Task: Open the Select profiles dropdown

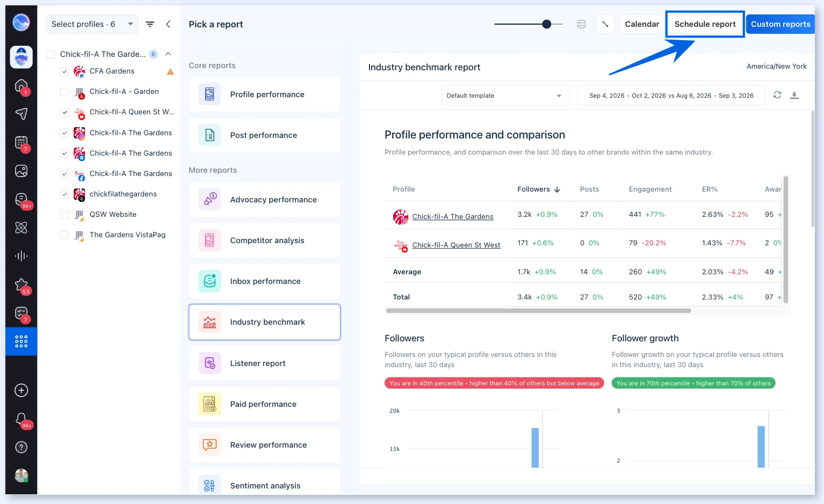Action: pyautogui.click(x=92, y=24)
